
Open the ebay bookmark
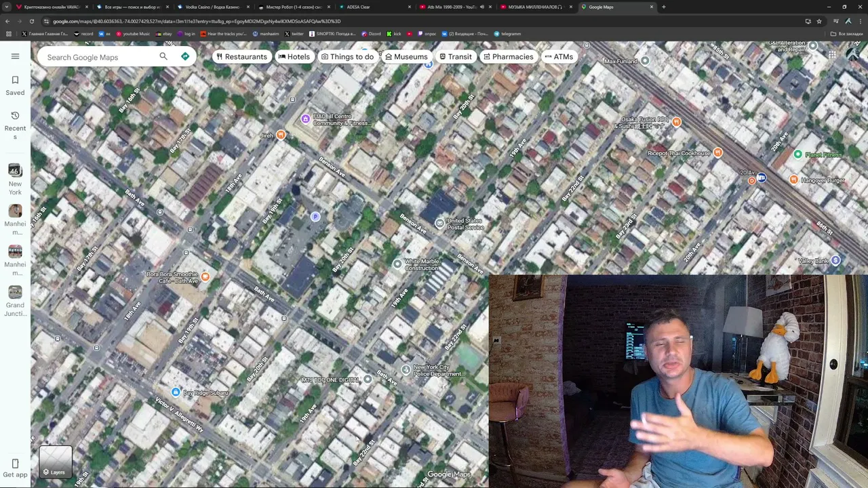164,34
